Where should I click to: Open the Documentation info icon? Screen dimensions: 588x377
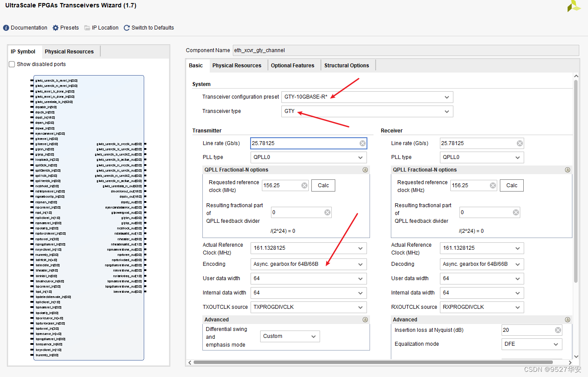[x=6, y=28]
